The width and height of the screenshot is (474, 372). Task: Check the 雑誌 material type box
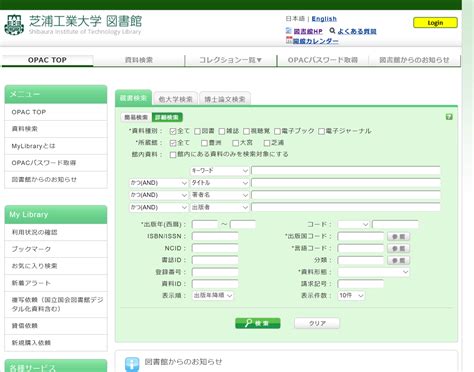point(222,131)
